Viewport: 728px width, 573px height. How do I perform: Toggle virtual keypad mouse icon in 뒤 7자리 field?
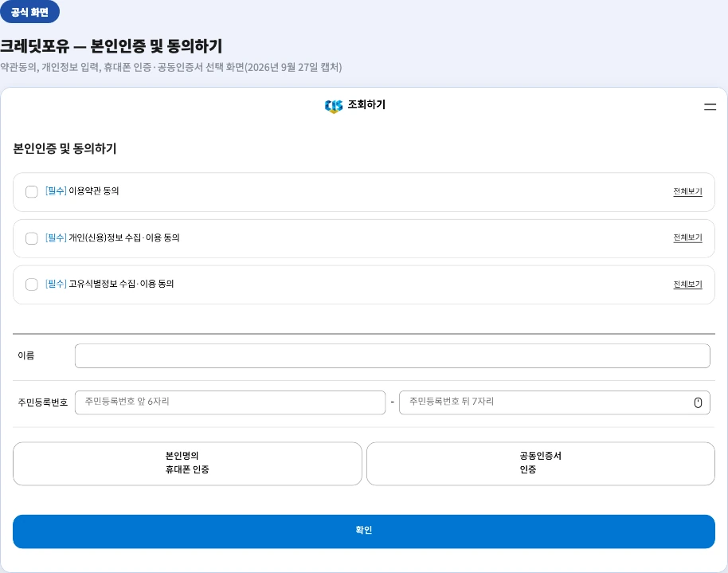(698, 403)
